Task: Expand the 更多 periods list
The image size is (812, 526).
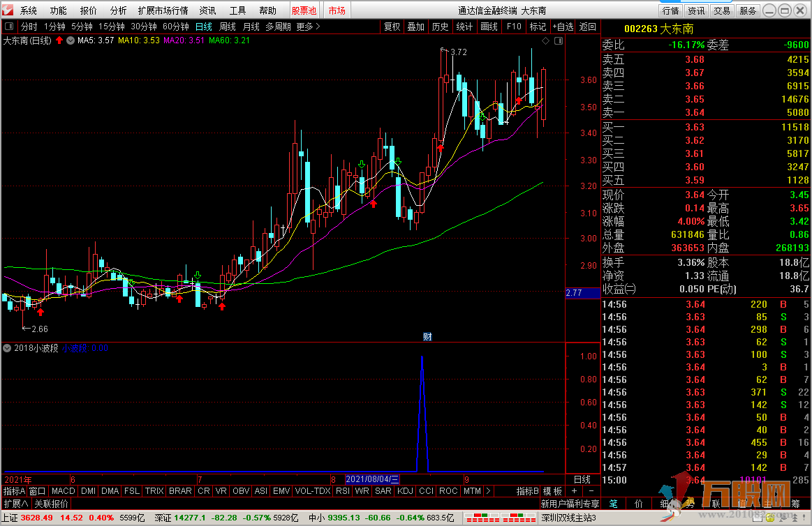Action: (x=308, y=27)
